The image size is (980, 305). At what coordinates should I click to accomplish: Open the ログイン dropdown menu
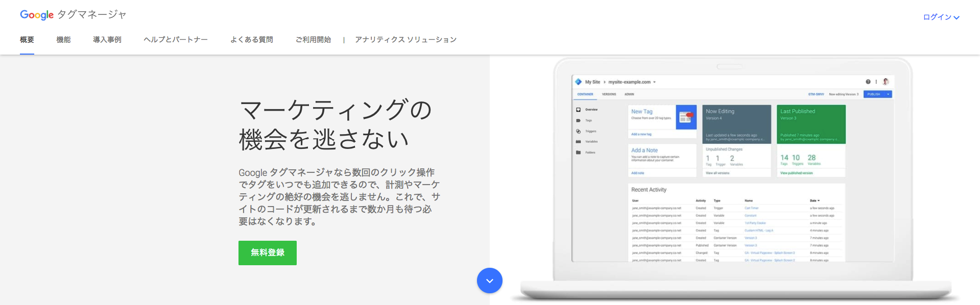tap(941, 17)
